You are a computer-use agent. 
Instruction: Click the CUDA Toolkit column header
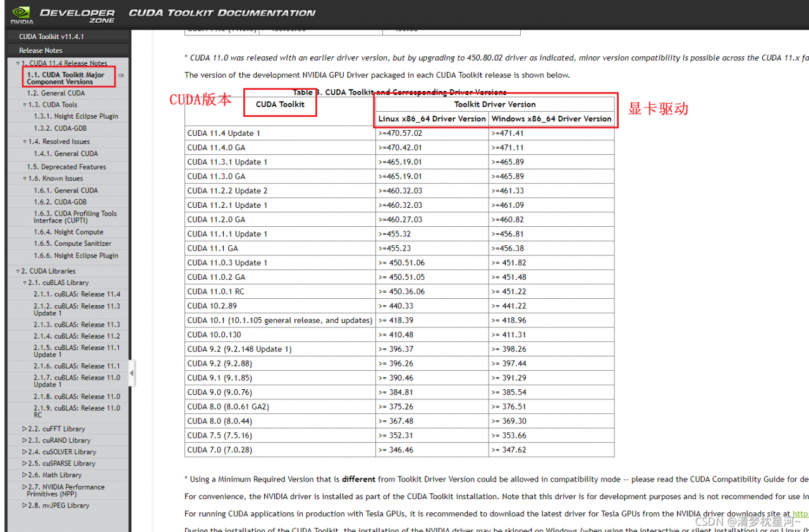coord(280,104)
